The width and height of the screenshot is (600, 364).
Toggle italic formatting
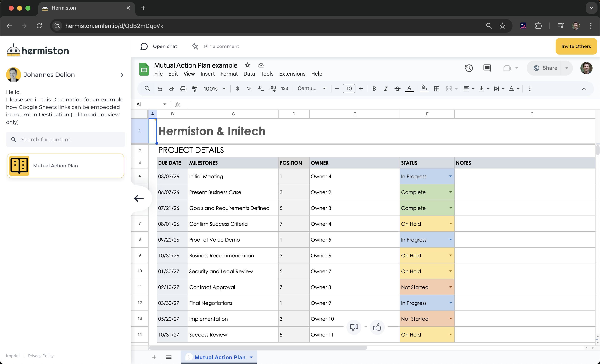385,89
